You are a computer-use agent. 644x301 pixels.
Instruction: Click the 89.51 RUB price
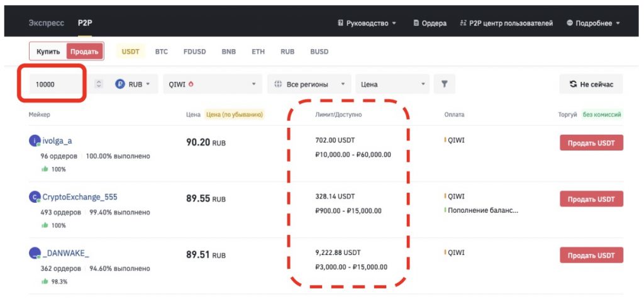pos(206,256)
